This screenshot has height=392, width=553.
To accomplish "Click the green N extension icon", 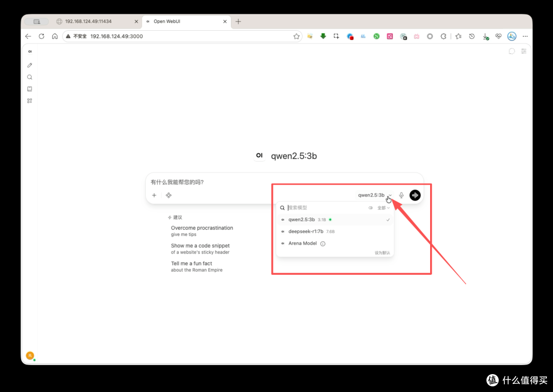I will pyautogui.click(x=377, y=36).
